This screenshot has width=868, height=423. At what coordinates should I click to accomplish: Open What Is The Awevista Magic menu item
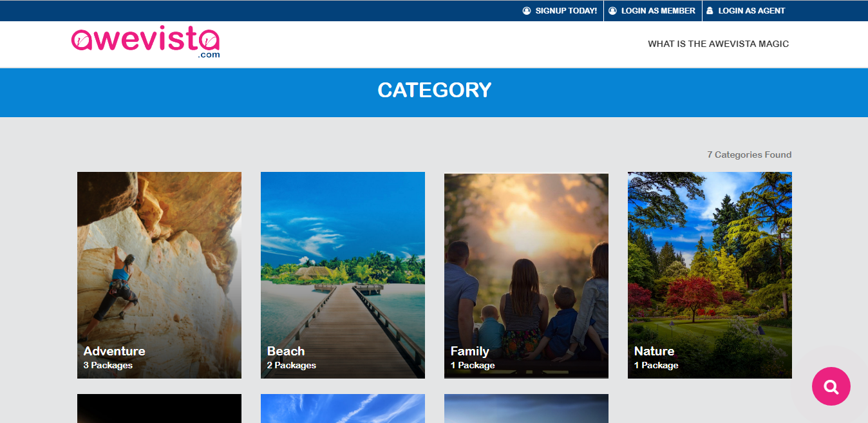tap(718, 44)
